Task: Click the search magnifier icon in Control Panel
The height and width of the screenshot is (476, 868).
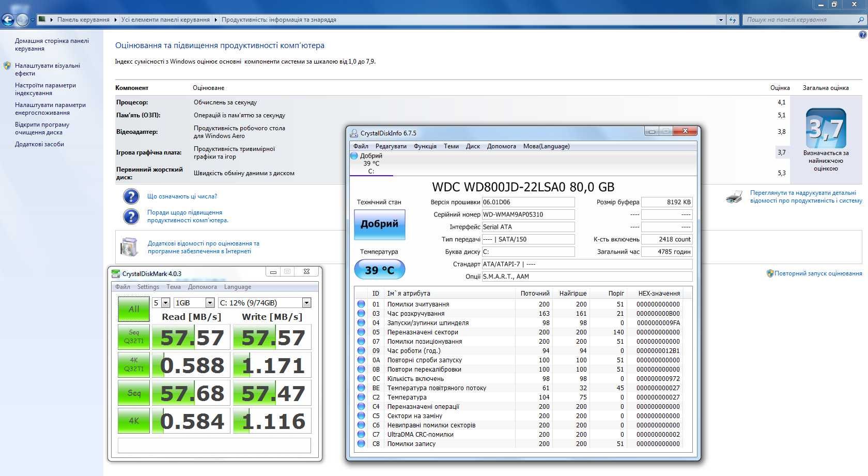Action: pyautogui.click(x=861, y=20)
